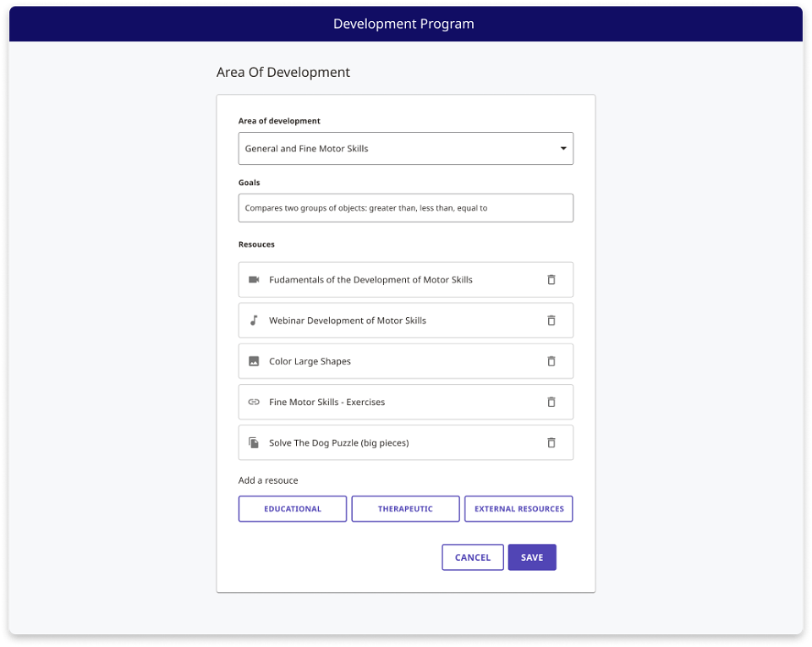
Task: Remove the Fine Motor Skills - Exercises resource
Action: pyautogui.click(x=551, y=402)
